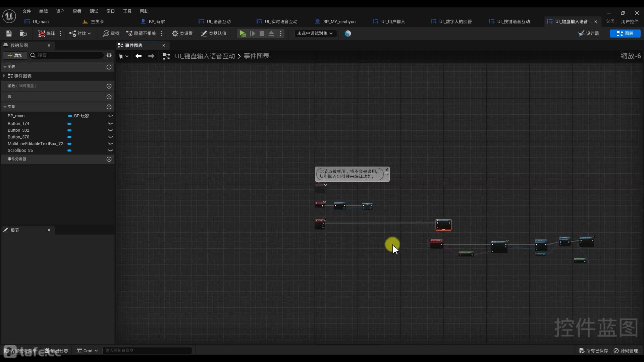Switch to the UI_用户输入 tab
The image size is (644, 362).
[393, 21]
